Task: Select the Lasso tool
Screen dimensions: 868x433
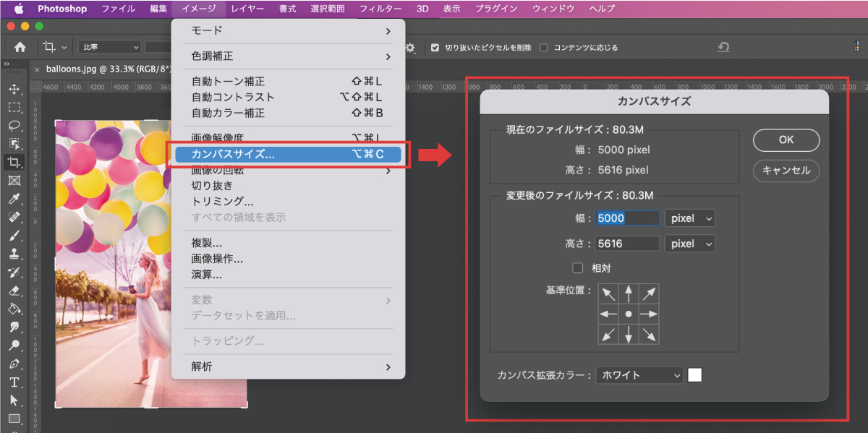Action: pos(14,125)
